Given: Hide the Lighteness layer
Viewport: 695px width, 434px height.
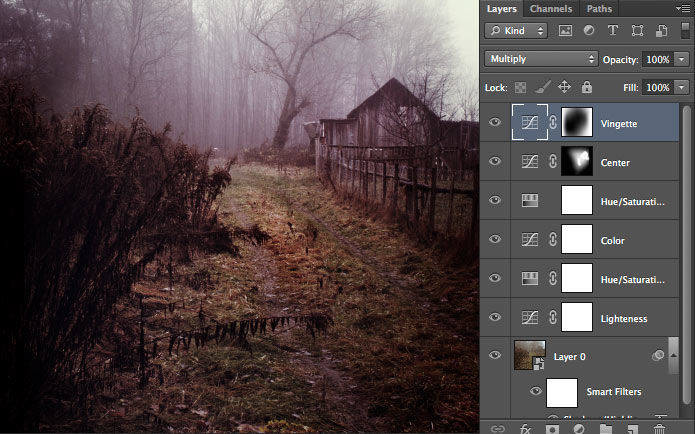Looking at the screenshot, I should (495, 317).
